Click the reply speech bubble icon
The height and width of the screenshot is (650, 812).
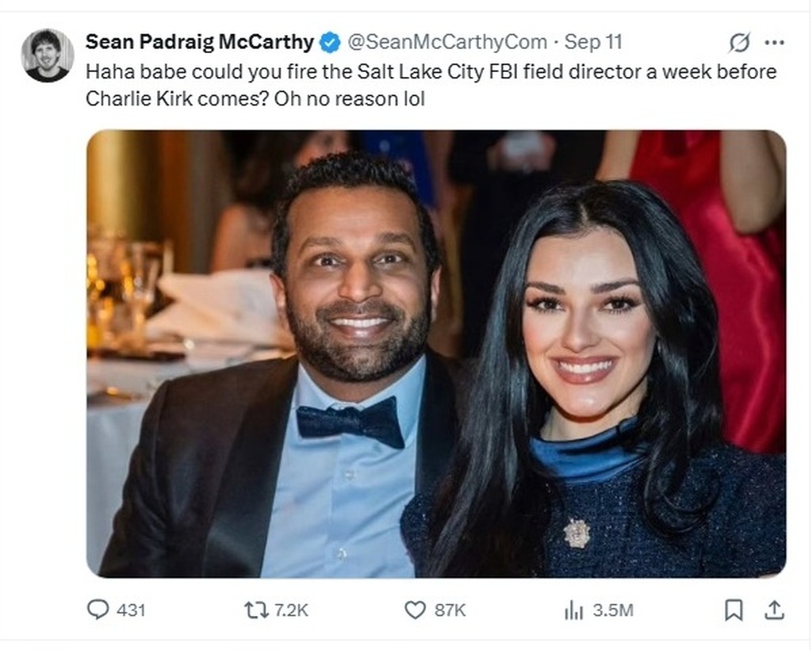[x=98, y=609]
